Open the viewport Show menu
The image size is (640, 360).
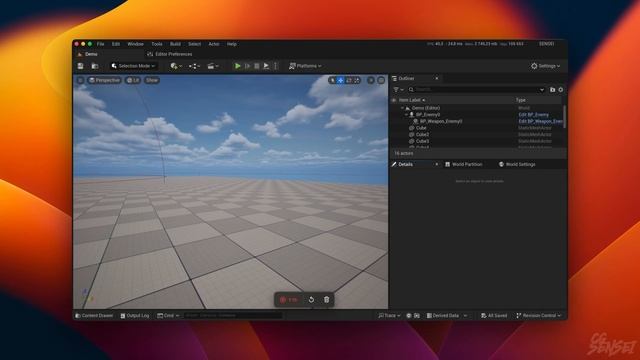coord(152,80)
